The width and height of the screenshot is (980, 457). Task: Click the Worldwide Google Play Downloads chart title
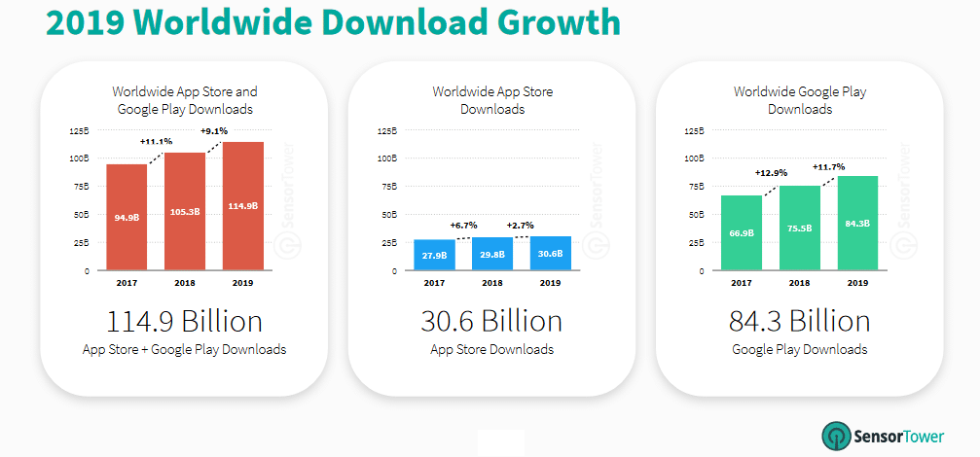pyautogui.click(x=799, y=100)
